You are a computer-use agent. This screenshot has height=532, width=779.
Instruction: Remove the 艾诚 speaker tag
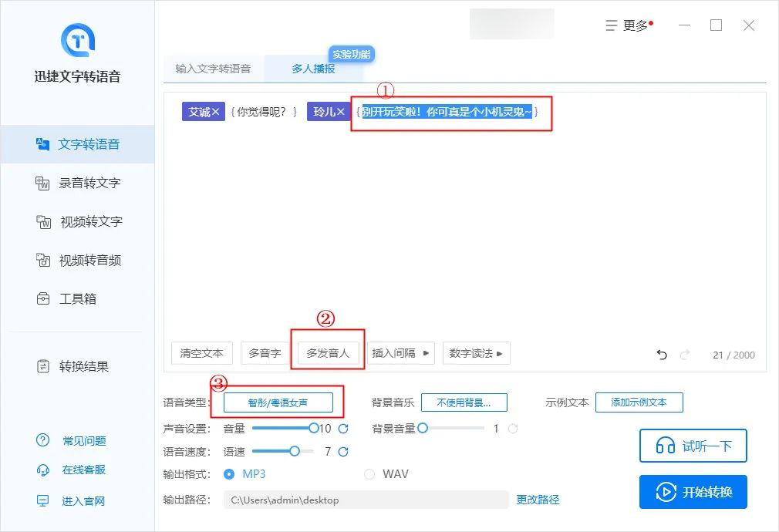pyautogui.click(x=216, y=113)
